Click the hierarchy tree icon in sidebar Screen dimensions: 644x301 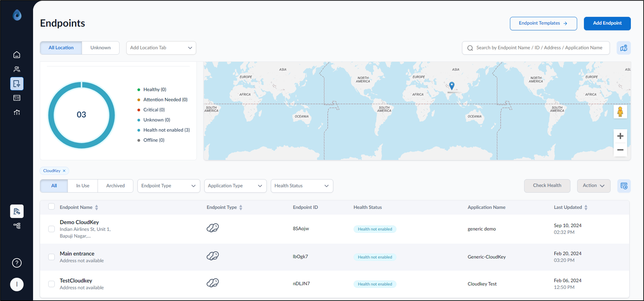pyautogui.click(x=17, y=226)
